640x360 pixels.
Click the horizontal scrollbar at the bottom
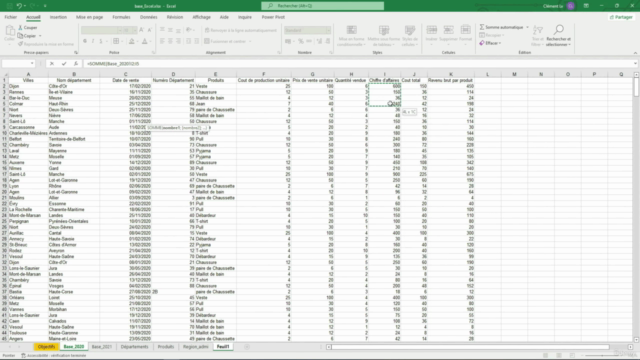tap(469, 347)
